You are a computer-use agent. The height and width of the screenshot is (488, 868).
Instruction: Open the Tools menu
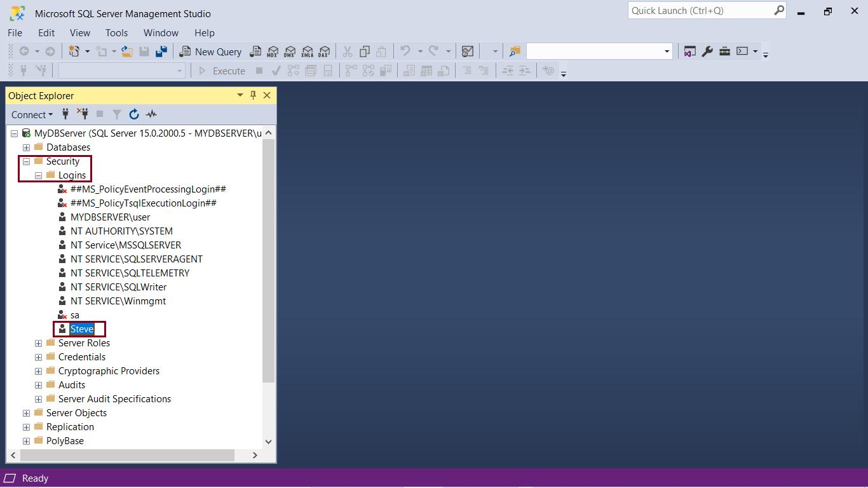click(x=116, y=32)
